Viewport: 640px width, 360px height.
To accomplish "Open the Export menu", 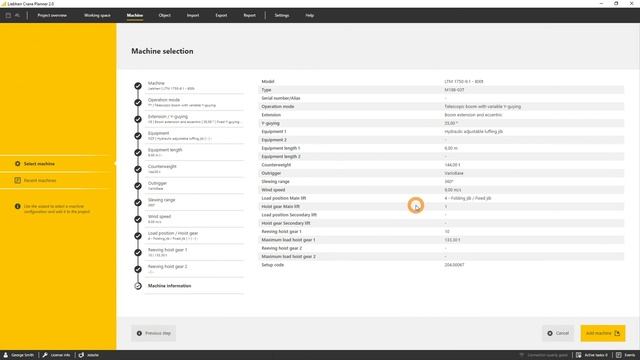I will click(x=221, y=16).
